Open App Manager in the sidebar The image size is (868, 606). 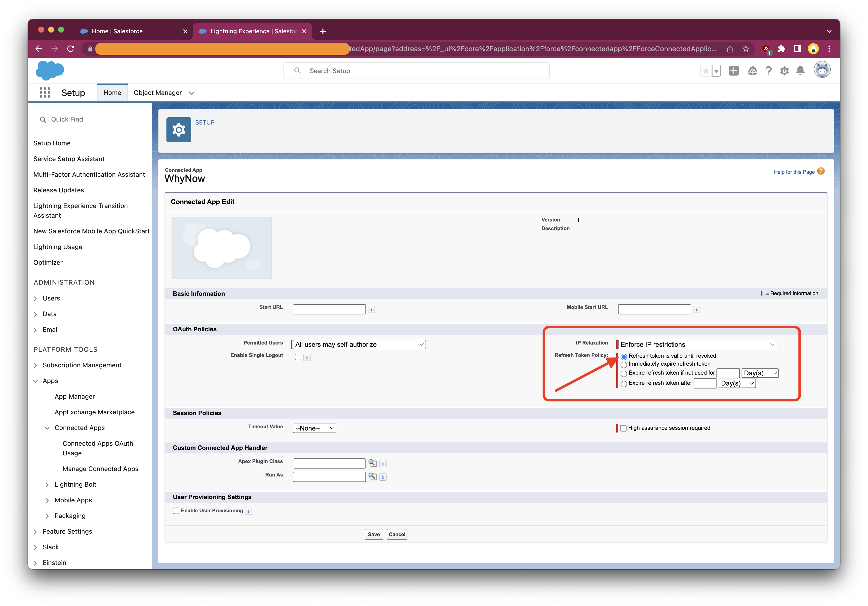click(x=75, y=397)
